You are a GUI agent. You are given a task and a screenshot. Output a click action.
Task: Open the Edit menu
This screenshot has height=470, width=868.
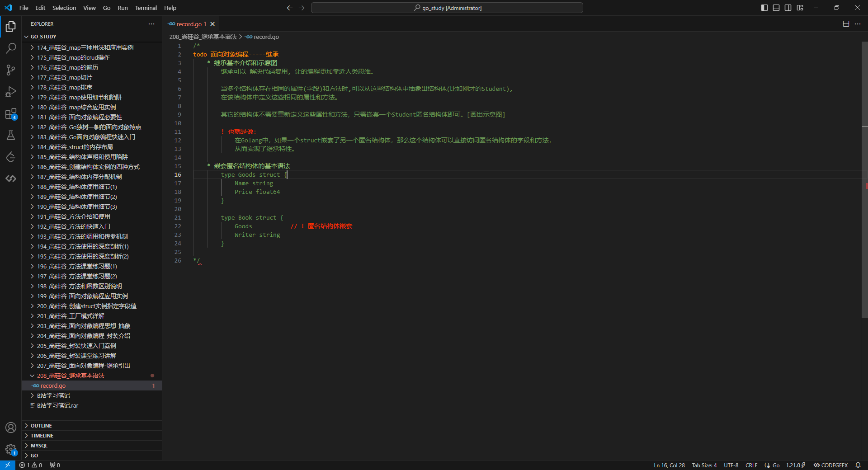coord(40,8)
